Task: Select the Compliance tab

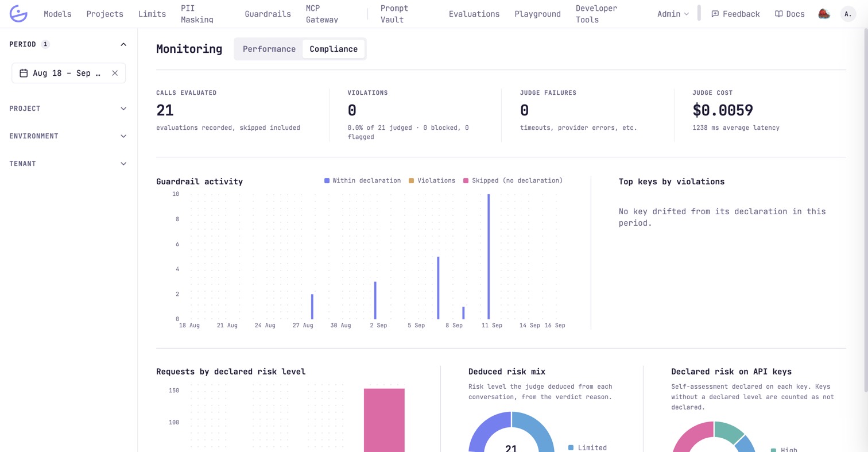Action: 334,49
